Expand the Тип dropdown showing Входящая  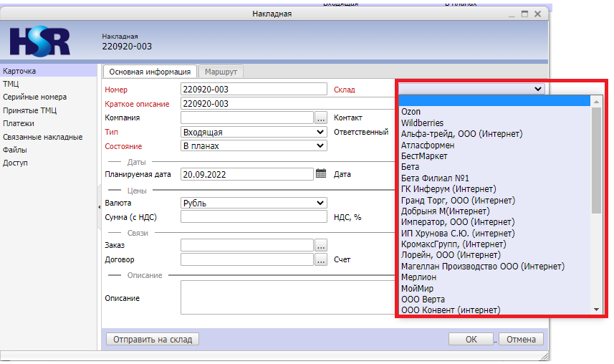pyautogui.click(x=254, y=132)
